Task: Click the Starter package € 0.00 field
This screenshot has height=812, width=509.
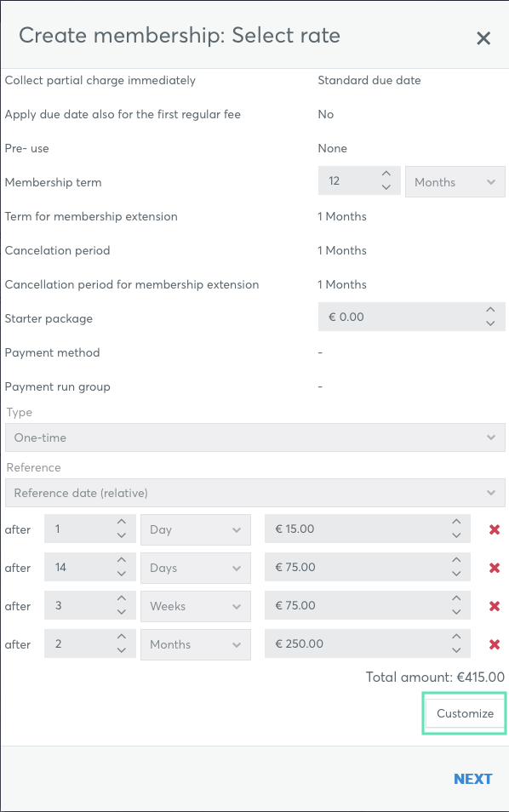Action: click(x=412, y=317)
